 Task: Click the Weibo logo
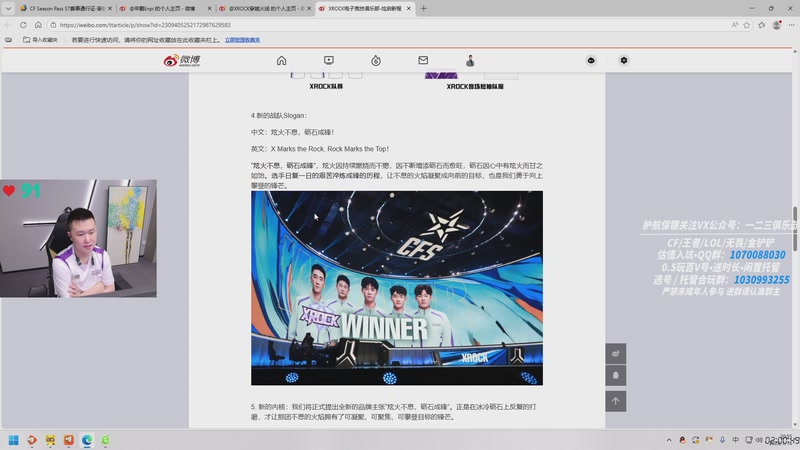pyautogui.click(x=182, y=60)
